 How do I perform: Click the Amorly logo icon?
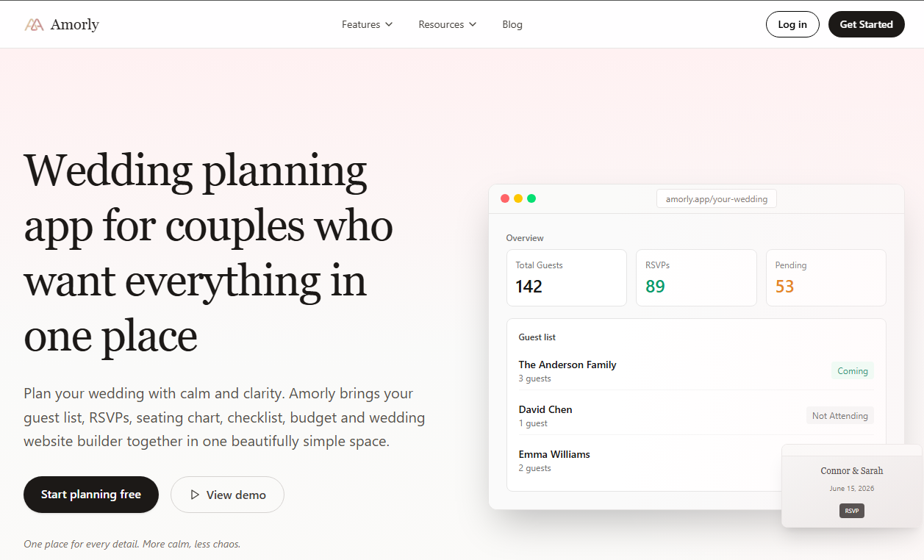(34, 24)
